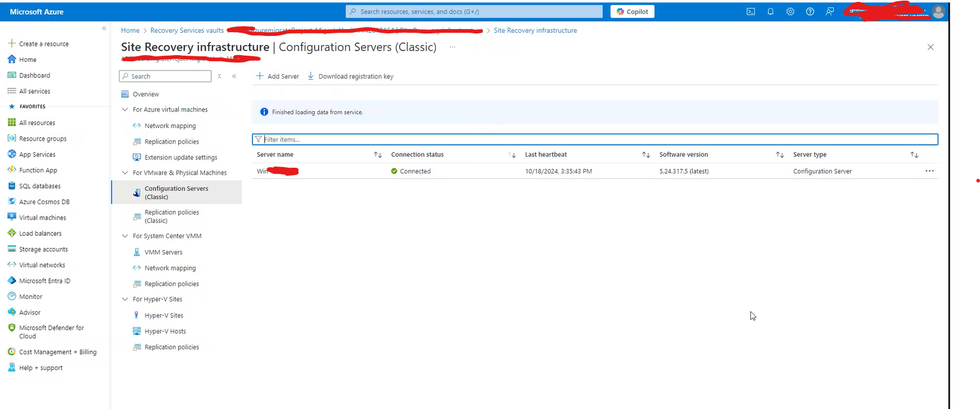Open Function App
The width and height of the screenshot is (980, 409).
click(32, 170)
